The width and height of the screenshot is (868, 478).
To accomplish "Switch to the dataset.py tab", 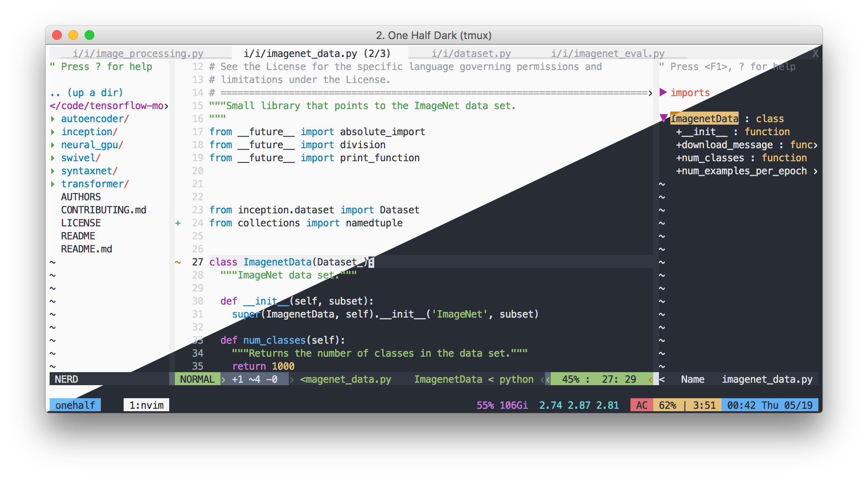I will [x=471, y=53].
